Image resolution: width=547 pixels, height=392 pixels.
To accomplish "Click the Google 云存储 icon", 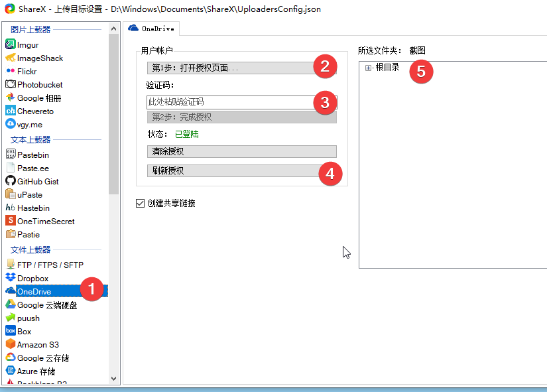I will click(x=11, y=358).
